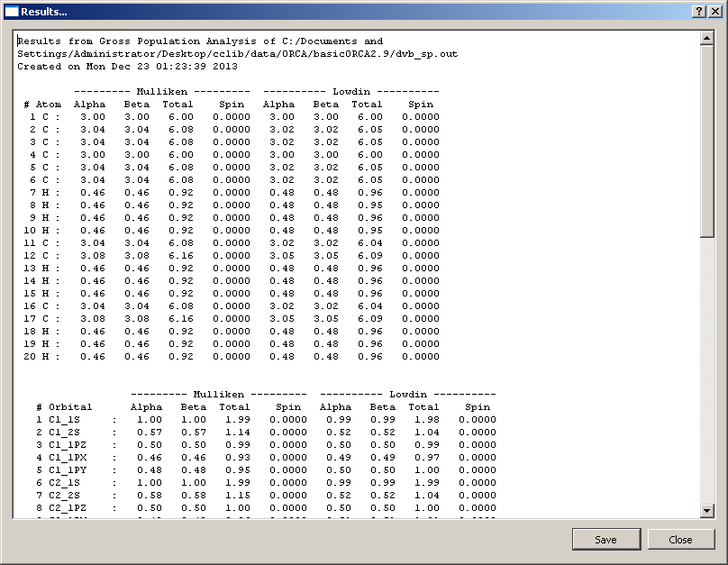Click the '# Orbital' column header
The width and height of the screenshot is (728, 565).
[x=64, y=407]
